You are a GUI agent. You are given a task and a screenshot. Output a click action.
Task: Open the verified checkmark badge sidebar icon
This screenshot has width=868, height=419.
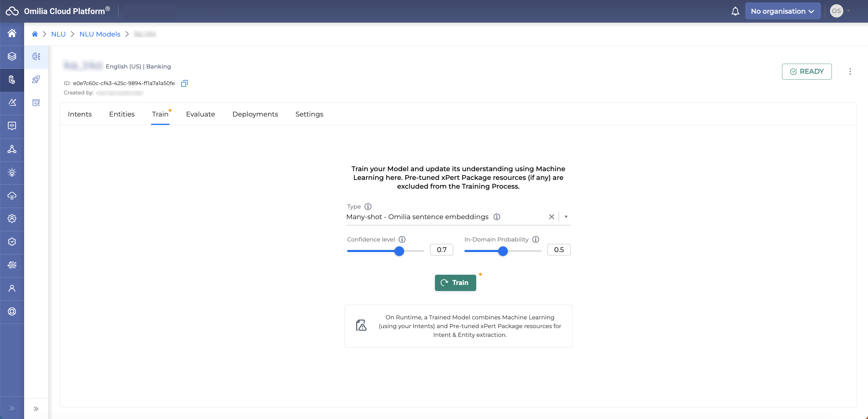point(12,242)
